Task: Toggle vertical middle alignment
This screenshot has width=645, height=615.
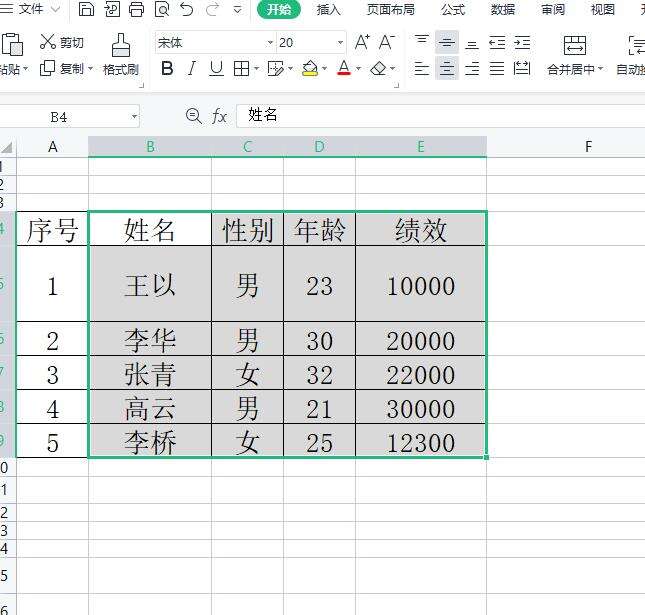Action: (x=447, y=42)
